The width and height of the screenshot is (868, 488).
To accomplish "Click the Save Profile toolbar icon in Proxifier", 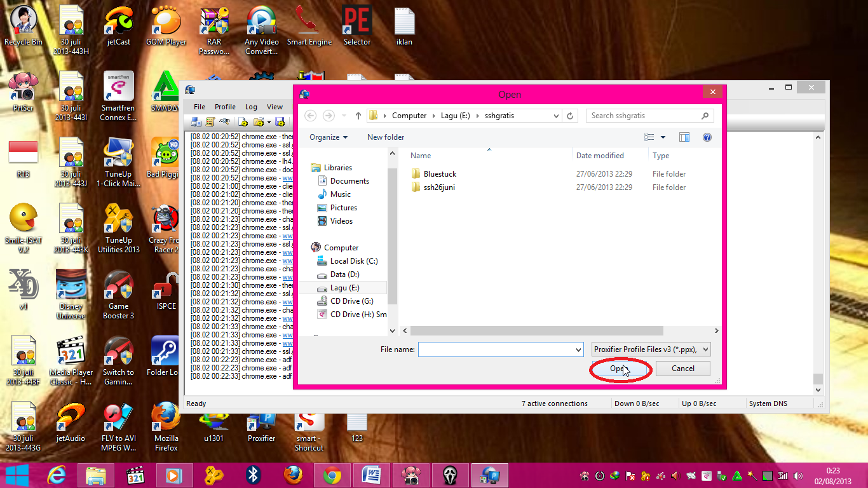I will (x=280, y=121).
